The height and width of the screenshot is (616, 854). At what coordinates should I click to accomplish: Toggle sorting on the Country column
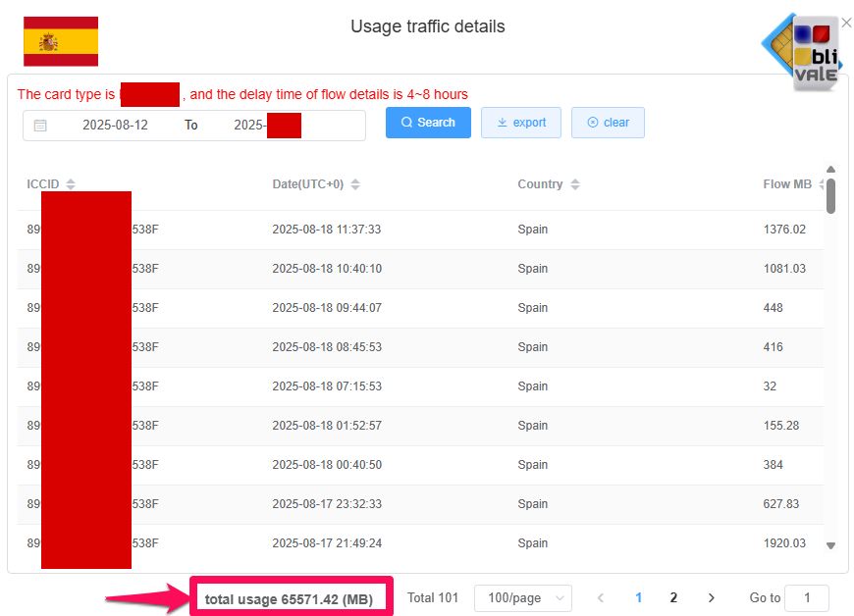pos(576,183)
